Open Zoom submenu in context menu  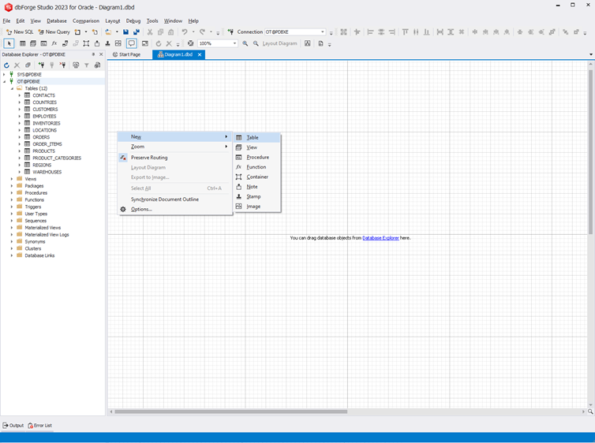pos(175,147)
